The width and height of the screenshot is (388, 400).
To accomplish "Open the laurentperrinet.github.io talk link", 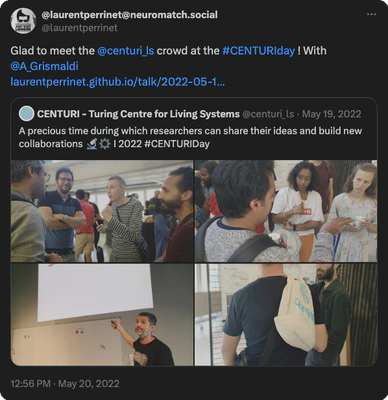I will 117,82.
